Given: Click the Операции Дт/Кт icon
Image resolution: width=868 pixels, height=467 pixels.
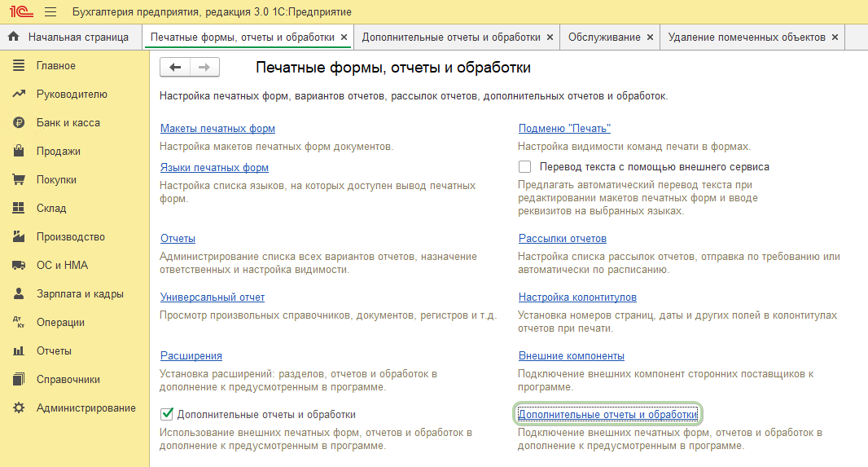Looking at the screenshot, I should point(19,323).
